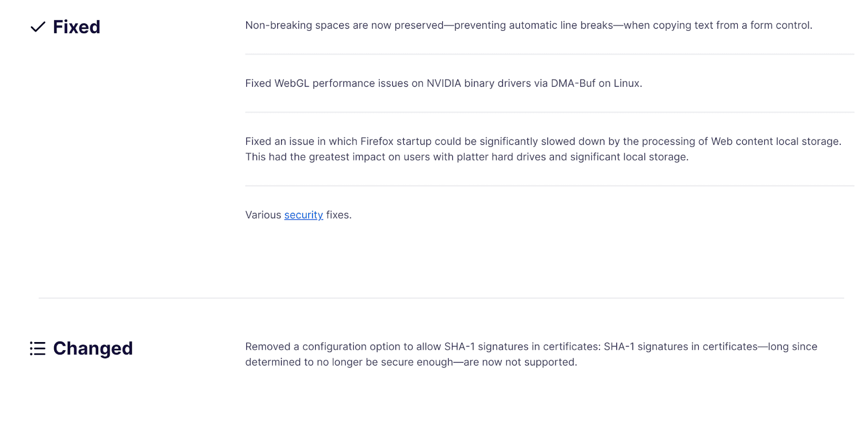This screenshot has width=868, height=431.
Task: Click 'automatic line breaks' in first note
Action: [561, 25]
